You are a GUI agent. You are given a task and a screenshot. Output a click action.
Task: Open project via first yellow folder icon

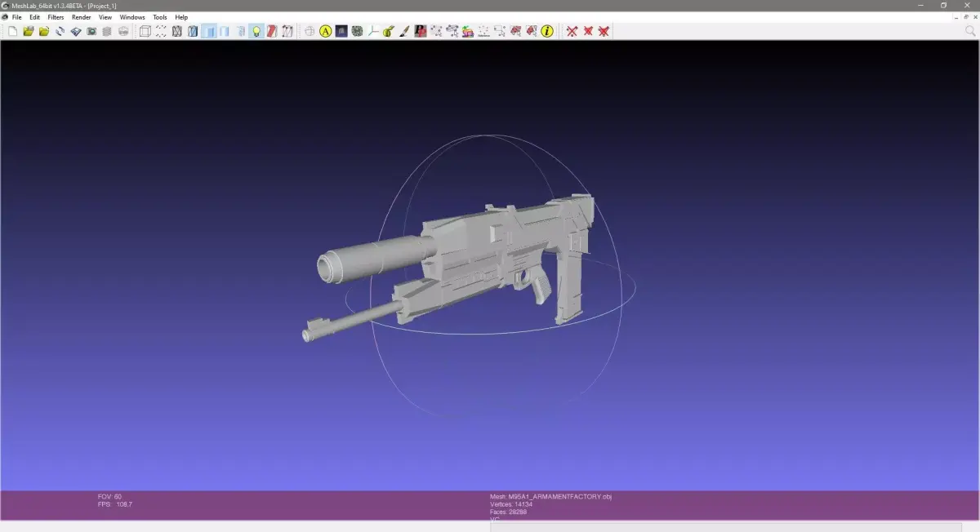(28, 31)
